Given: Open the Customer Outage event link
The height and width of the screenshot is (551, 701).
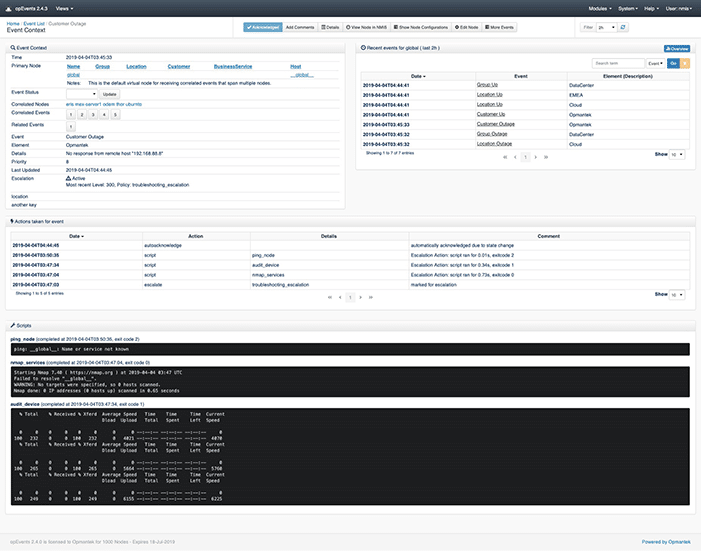Looking at the screenshot, I should (x=496, y=124).
